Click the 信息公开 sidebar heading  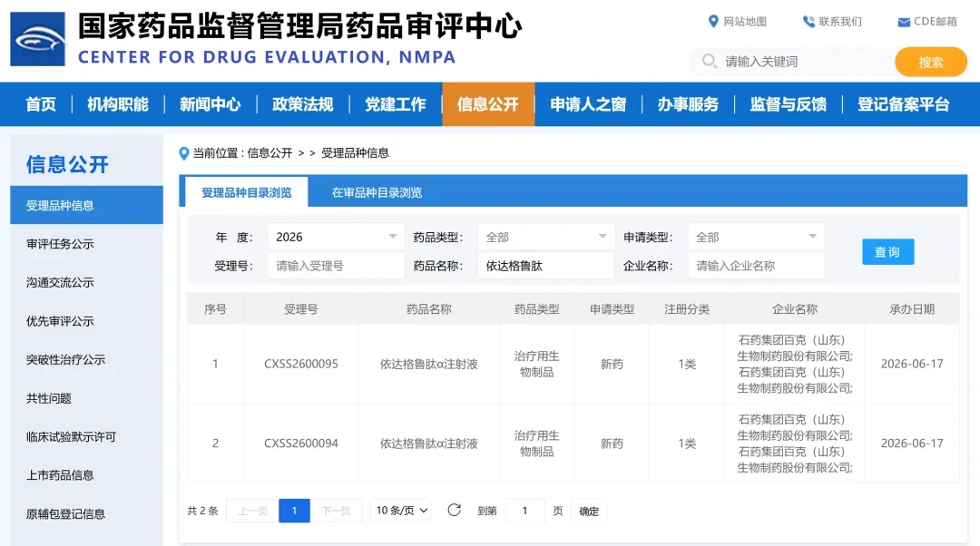pyautogui.click(x=67, y=164)
